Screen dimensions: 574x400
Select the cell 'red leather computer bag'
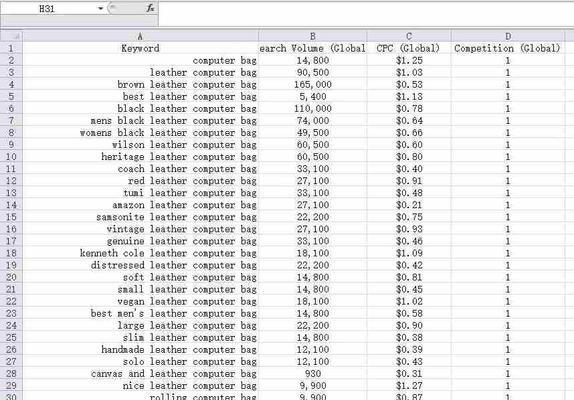pyautogui.click(x=140, y=181)
